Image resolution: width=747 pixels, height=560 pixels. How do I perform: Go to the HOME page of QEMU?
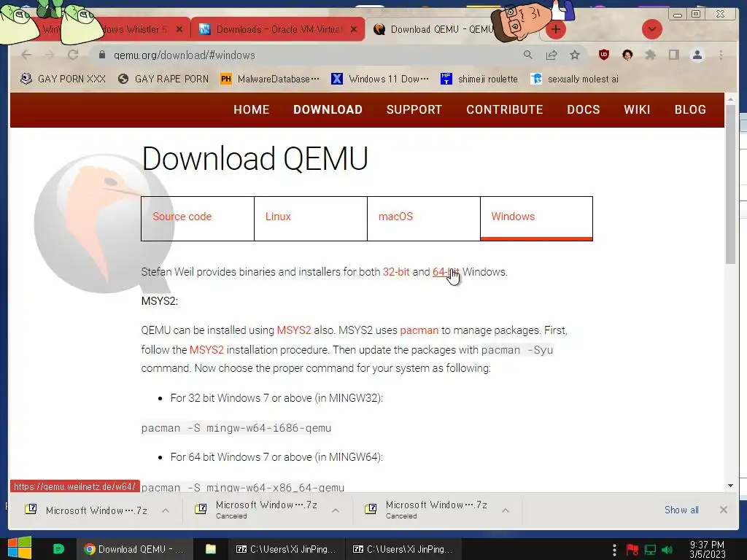[x=251, y=109]
